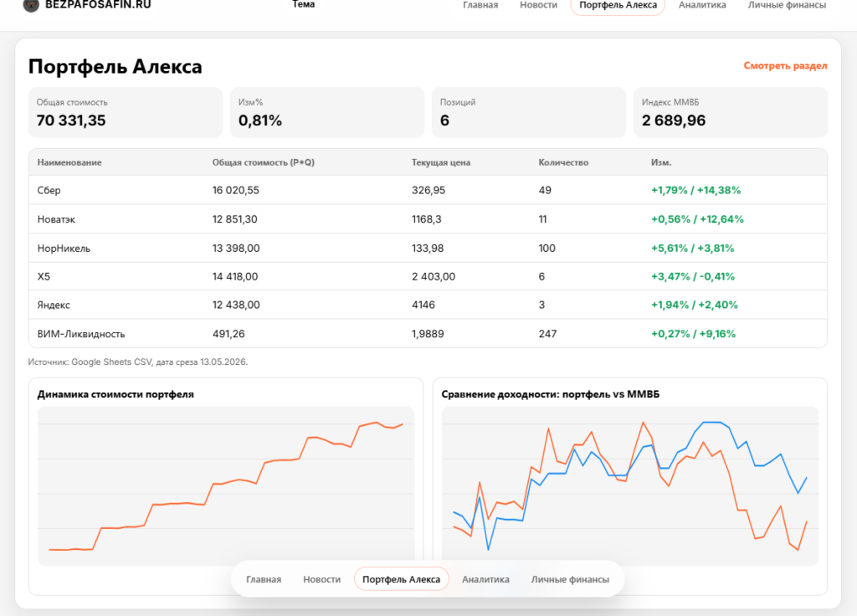Click current price 2 403,00
Viewport: 857px width, 616px height.
[434, 276]
